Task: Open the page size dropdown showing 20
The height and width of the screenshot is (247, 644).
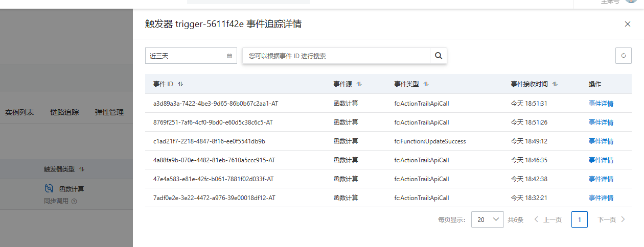Action: click(x=488, y=219)
